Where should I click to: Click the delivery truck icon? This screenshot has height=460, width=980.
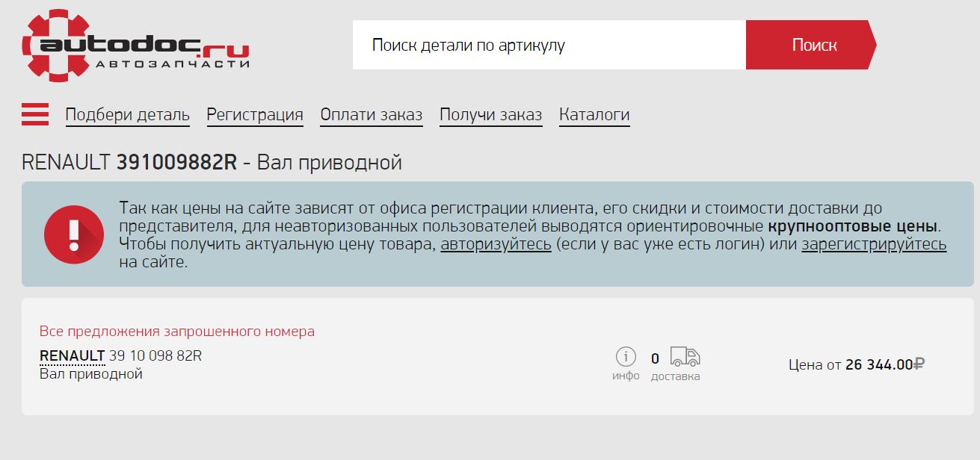tap(685, 357)
